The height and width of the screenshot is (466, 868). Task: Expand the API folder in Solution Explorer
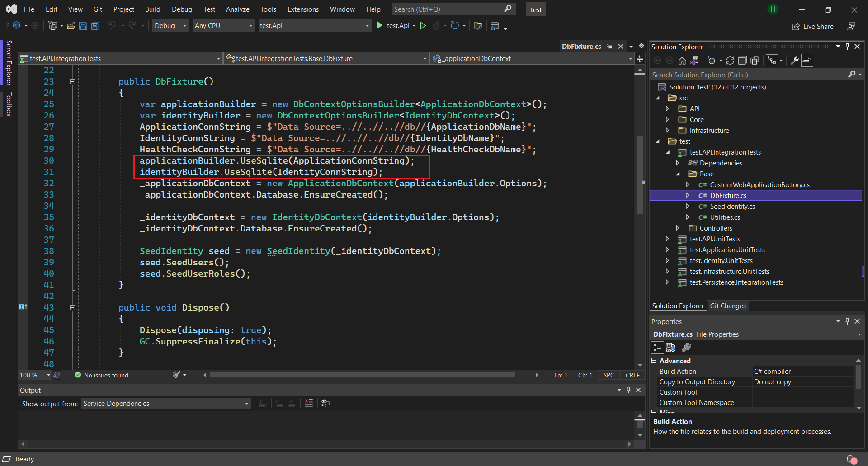[667, 109]
